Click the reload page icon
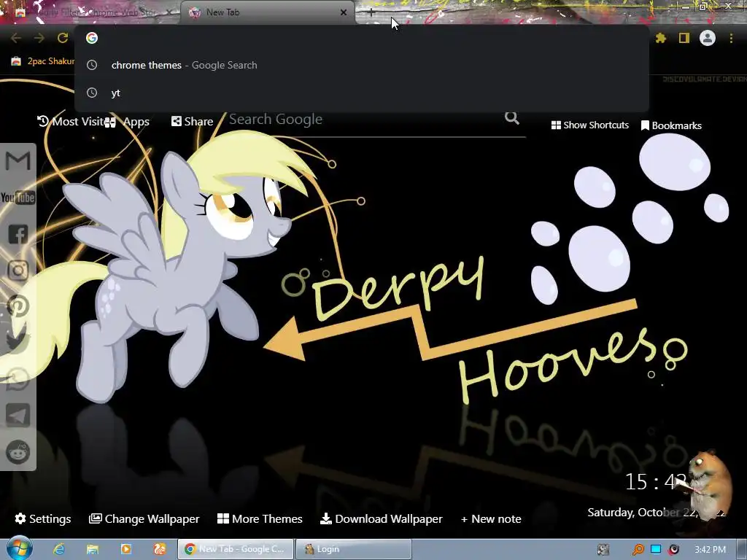Viewport: 747px width, 560px height. 63,38
